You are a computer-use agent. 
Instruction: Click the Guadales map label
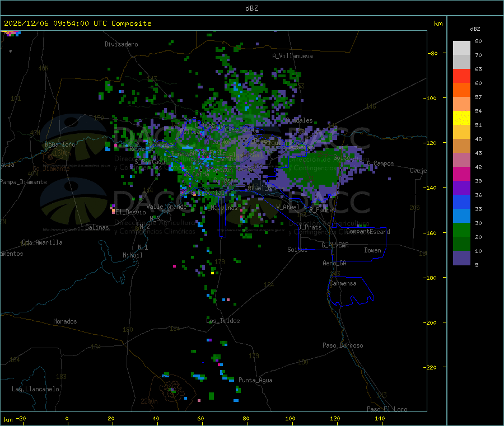299,120
